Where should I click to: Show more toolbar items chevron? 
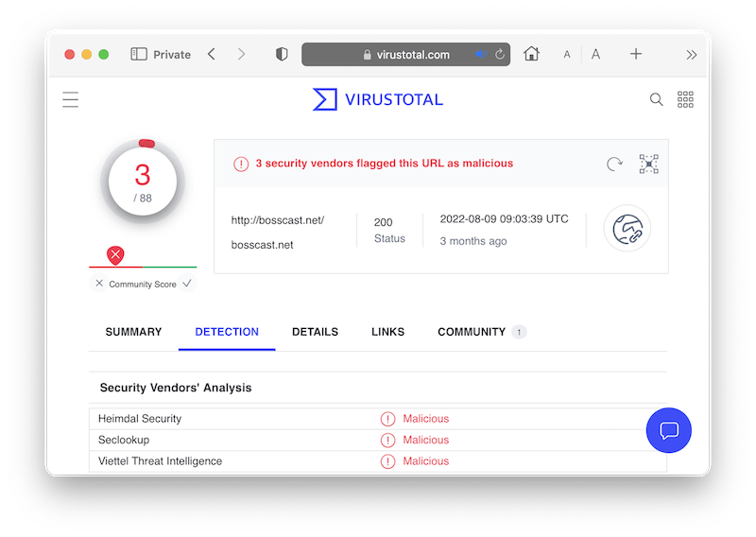(x=692, y=55)
